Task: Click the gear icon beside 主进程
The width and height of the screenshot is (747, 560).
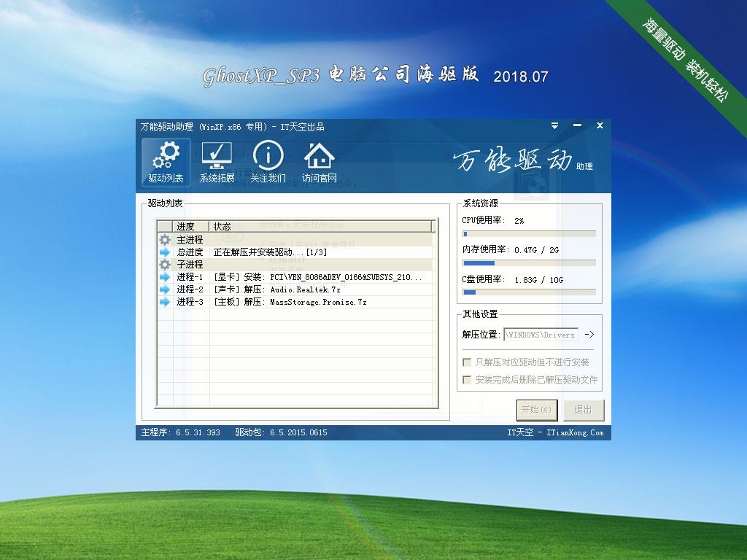Action: pos(166,239)
